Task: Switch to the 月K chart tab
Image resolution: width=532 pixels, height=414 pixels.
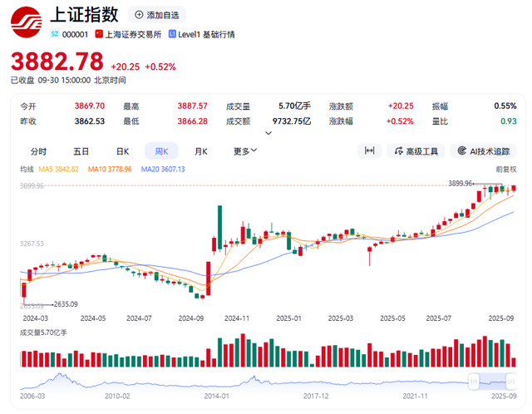Action: [201, 151]
